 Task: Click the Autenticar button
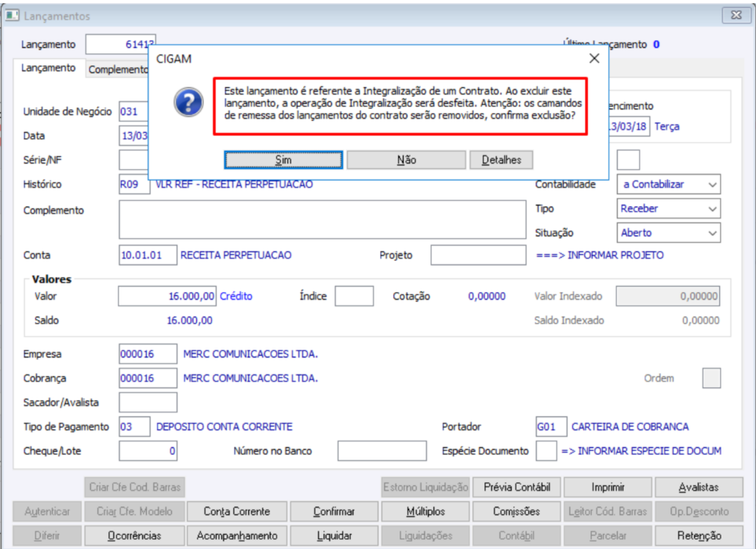47,511
